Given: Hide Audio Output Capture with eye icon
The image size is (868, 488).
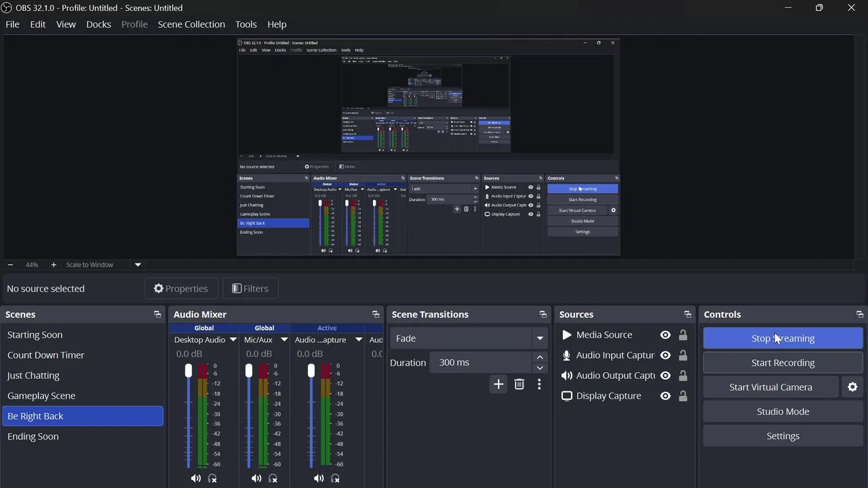Looking at the screenshot, I should (665, 375).
